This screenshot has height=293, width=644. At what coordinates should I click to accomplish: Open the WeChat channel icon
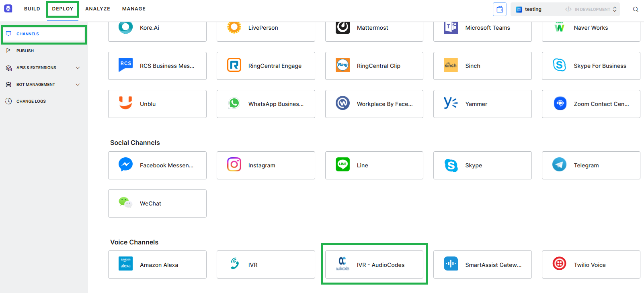coord(125,203)
